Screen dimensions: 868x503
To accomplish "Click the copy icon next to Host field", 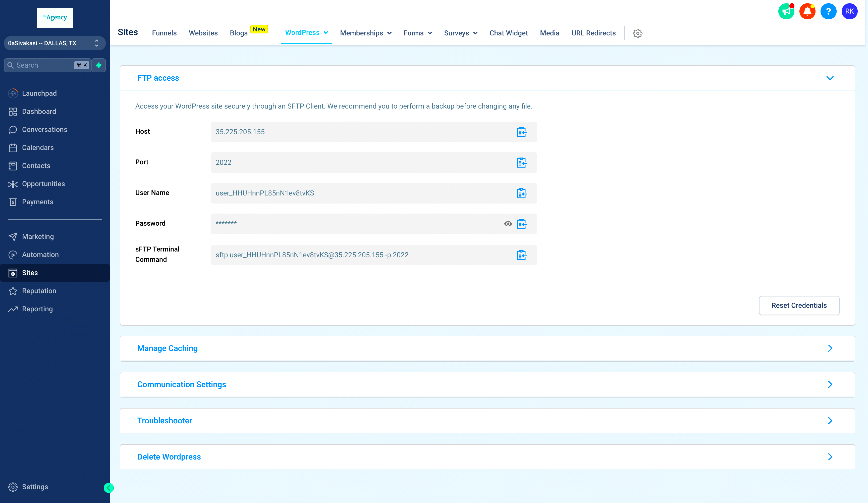I will pos(521,132).
